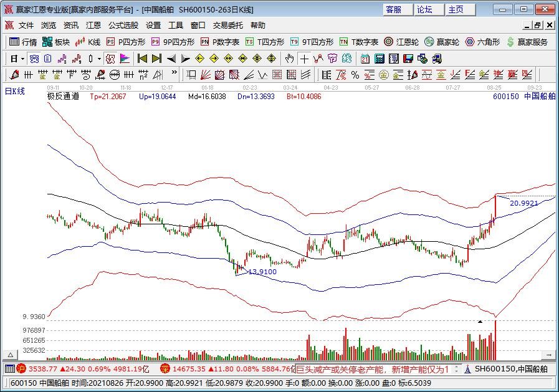
Task: Click the 客服 customer service button
Action: tap(398, 9)
